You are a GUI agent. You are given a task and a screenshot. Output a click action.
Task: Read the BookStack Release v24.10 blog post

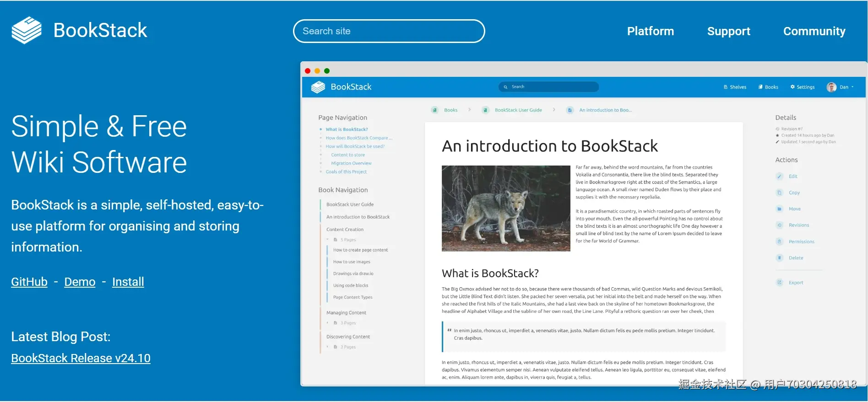[x=81, y=358]
